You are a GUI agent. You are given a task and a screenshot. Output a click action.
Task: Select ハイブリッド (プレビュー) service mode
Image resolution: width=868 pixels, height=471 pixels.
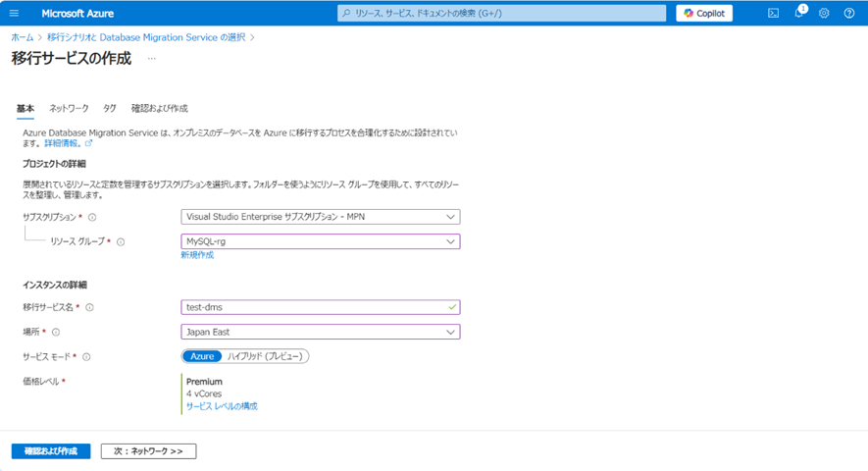265,356
